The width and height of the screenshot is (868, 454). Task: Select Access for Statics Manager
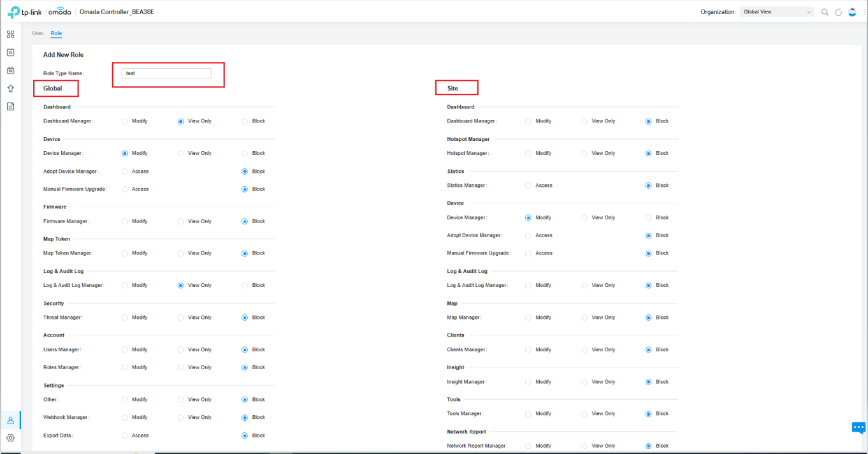[x=528, y=186]
